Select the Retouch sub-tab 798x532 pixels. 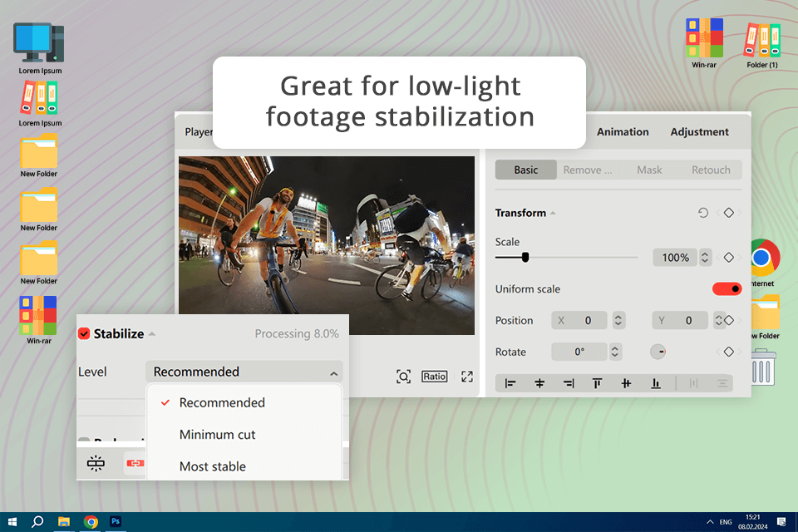pos(711,170)
